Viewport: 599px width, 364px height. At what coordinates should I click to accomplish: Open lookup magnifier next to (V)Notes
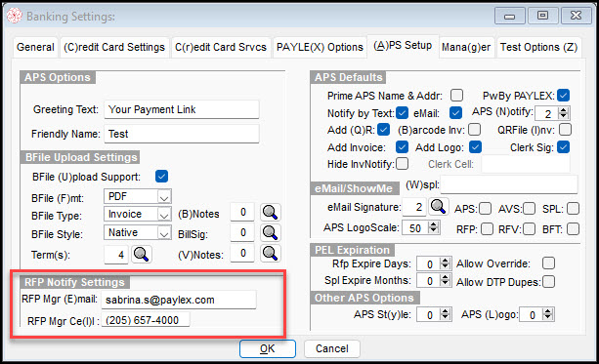click(x=270, y=253)
